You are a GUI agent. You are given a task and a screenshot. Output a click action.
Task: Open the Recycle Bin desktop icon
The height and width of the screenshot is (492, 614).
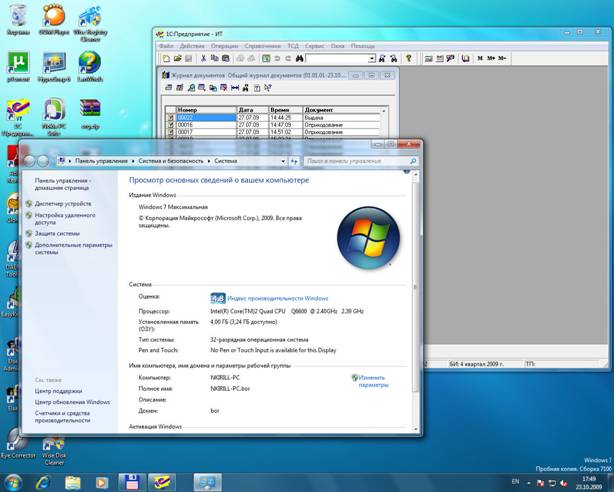pos(18,19)
